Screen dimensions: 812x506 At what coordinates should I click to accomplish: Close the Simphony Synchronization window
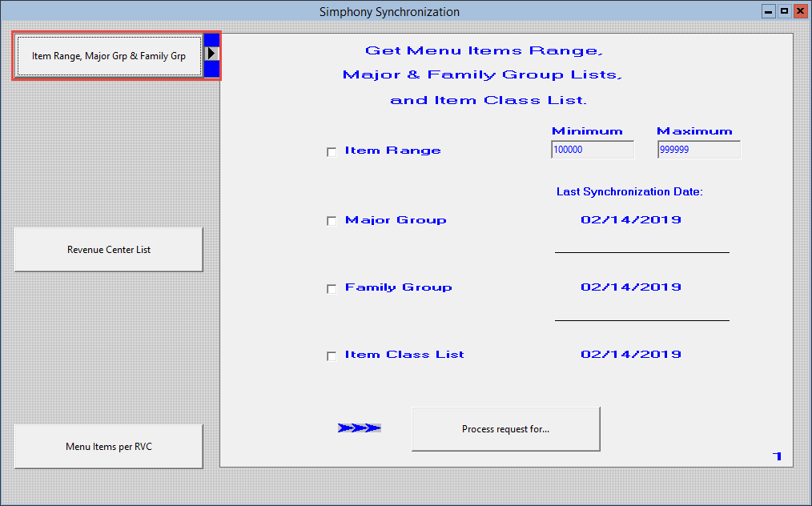pos(802,11)
